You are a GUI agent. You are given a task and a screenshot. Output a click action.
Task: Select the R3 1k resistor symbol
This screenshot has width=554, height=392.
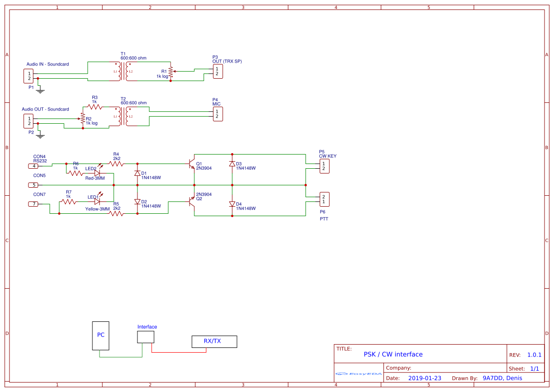94,107
